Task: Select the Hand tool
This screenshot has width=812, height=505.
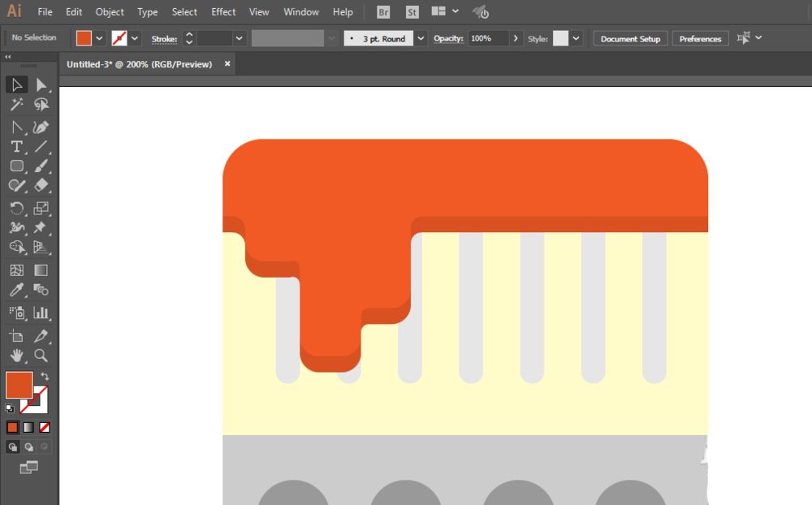Action: click(16, 356)
